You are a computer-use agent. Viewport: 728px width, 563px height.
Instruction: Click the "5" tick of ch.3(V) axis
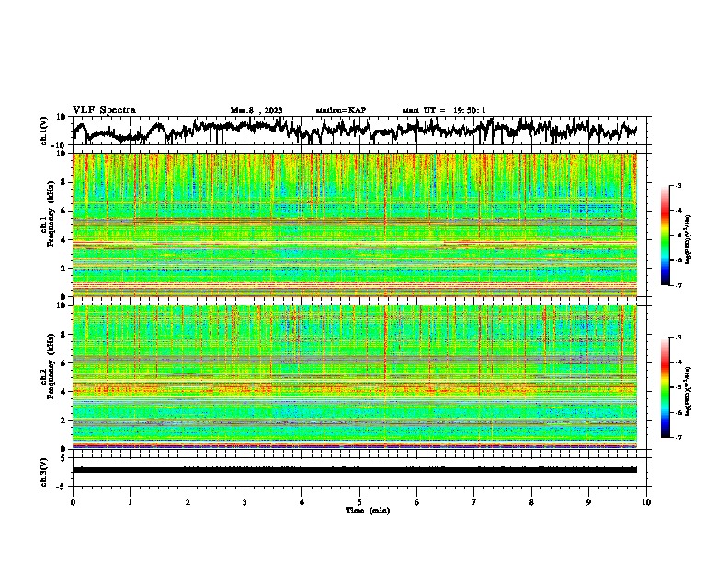[63, 458]
